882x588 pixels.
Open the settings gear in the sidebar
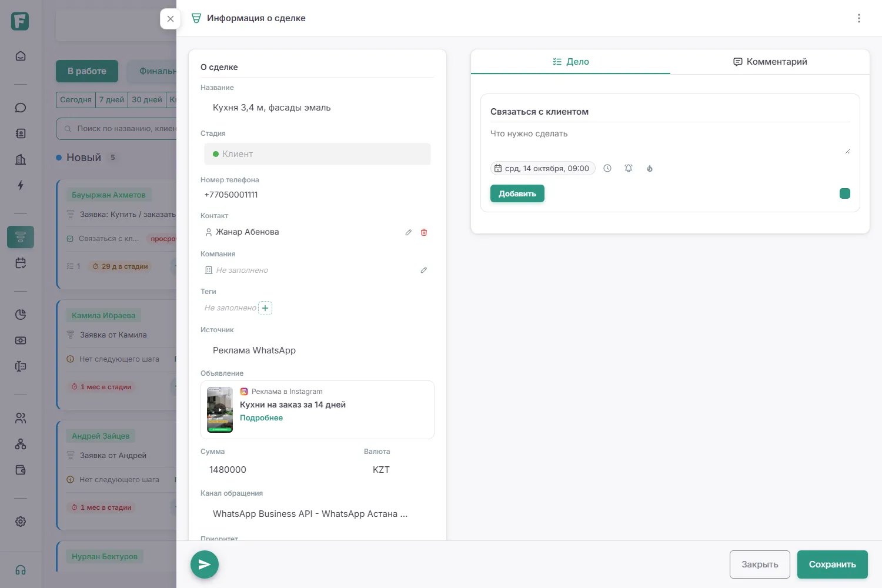point(21,522)
